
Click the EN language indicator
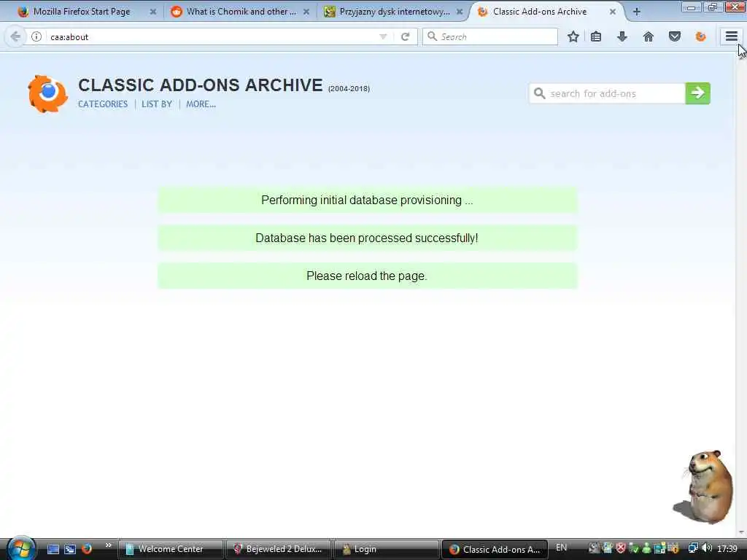pyautogui.click(x=561, y=548)
